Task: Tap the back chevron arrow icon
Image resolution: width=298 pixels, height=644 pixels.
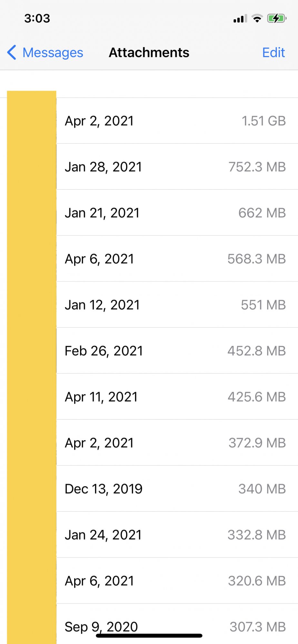Action: 12,52
